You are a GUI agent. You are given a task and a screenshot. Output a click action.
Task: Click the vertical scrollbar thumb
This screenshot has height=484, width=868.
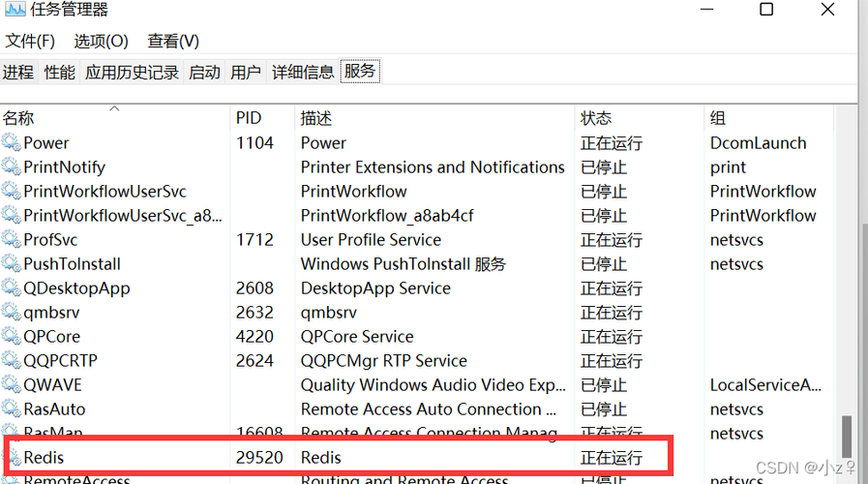[847, 437]
